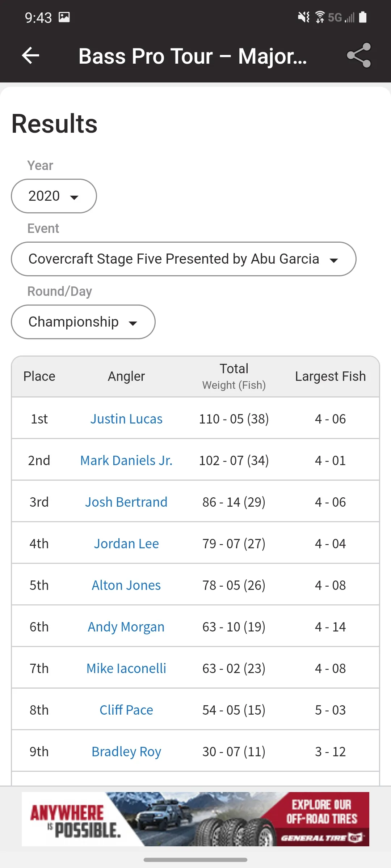View Josh Bertrand's profile
This screenshot has height=868, width=391.
pyautogui.click(x=126, y=502)
